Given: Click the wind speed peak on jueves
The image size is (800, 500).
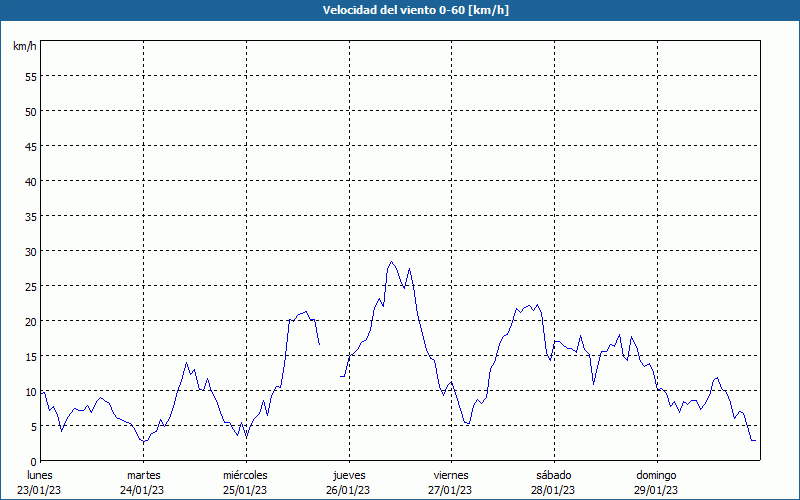Looking at the screenshot, I should 391,262.
